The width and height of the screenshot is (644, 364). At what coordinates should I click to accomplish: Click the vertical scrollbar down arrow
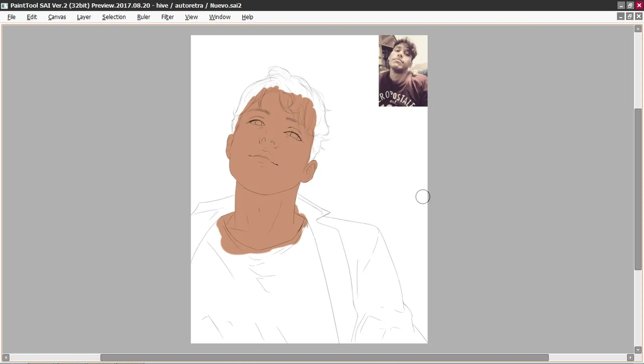(638, 349)
